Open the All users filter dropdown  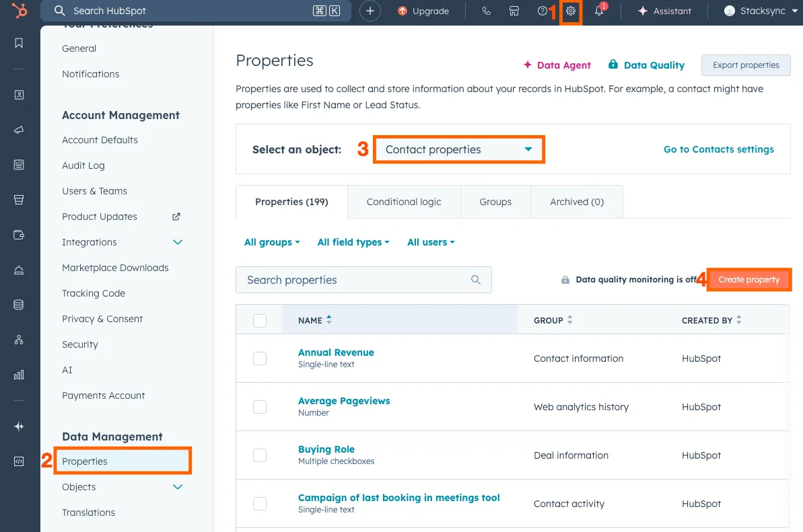[431, 242]
